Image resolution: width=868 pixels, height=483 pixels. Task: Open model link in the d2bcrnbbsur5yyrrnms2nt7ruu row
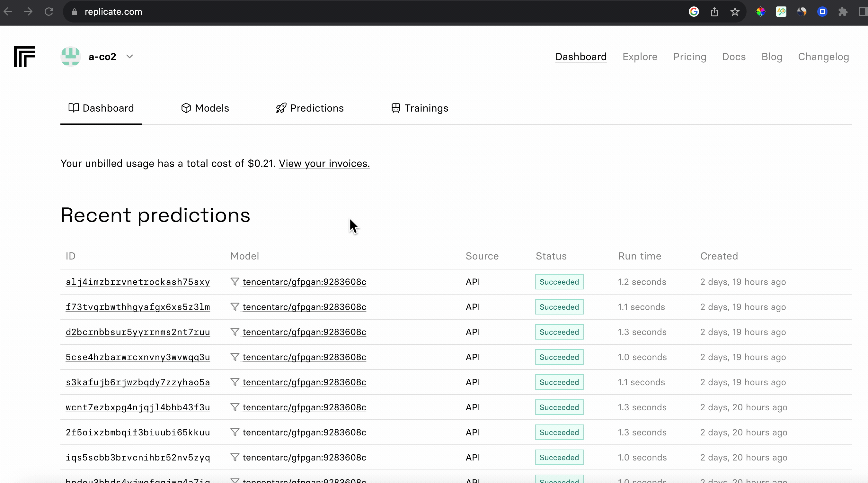click(x=304, y=332)
